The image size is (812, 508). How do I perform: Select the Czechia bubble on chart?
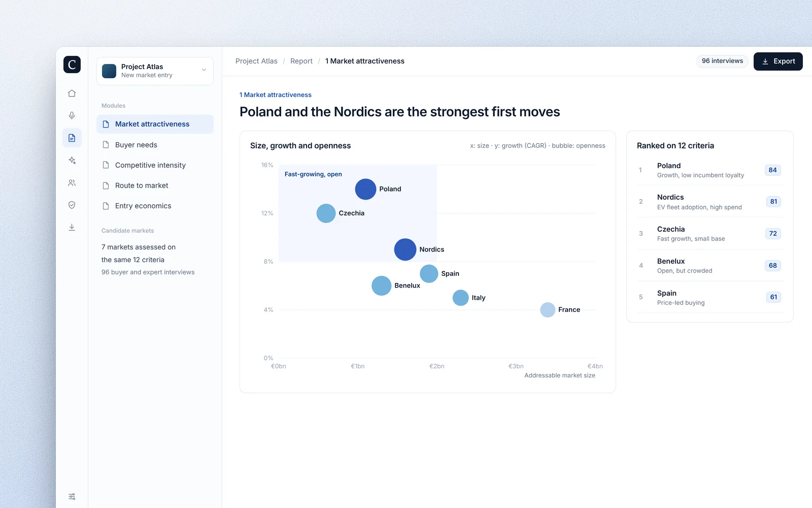tap(326, 213)
